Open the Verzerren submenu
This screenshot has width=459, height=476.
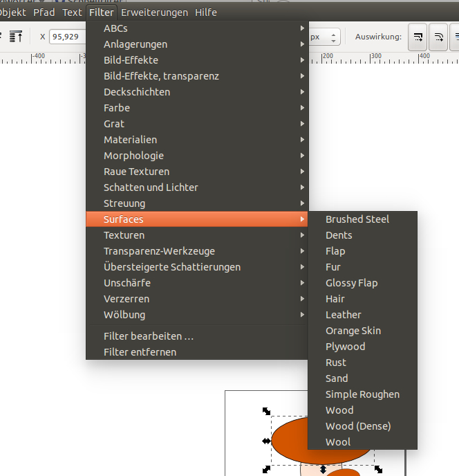coord(197,299)
